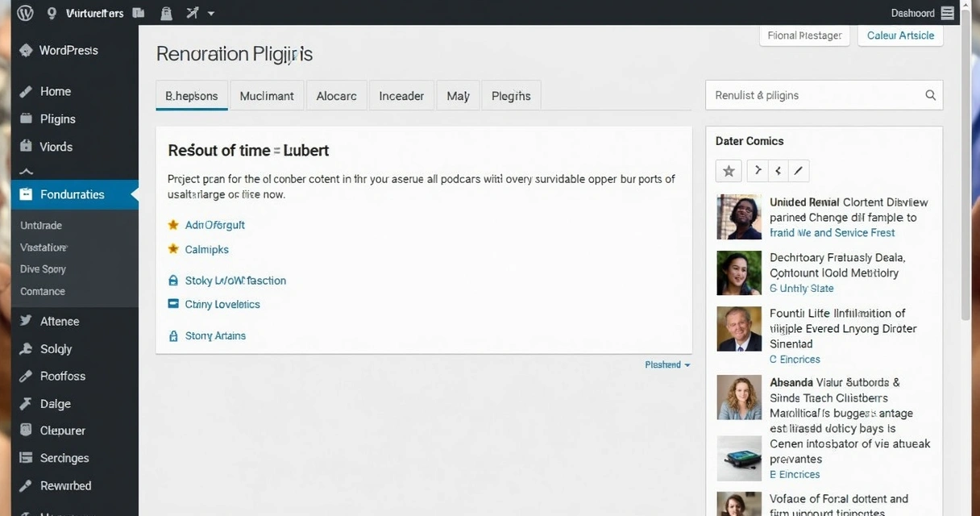Click the Twitter bird icon beside Aftenee
Screen dimensions: 980x516
click(25, 321)
